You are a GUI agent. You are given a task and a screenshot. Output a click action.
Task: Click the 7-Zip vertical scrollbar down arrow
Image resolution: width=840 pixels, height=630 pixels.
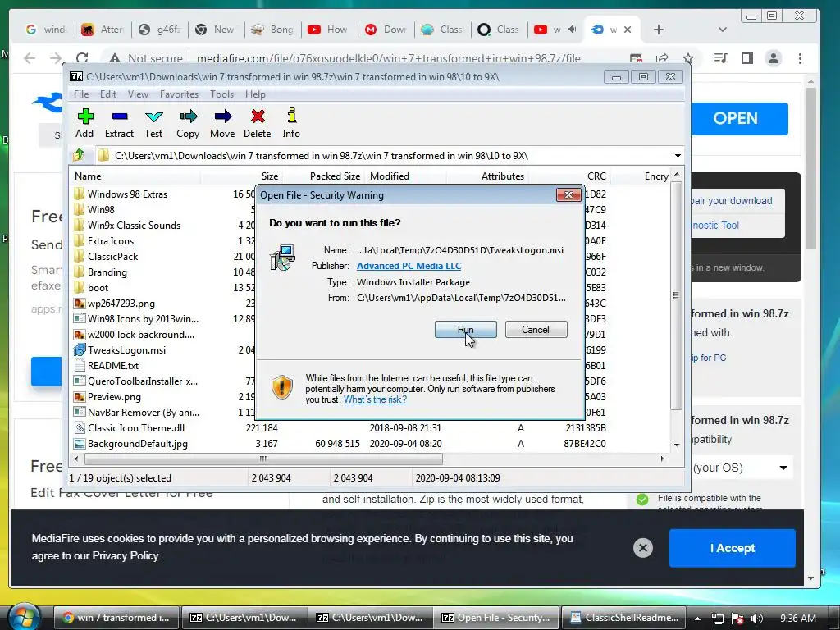point(677,445)
